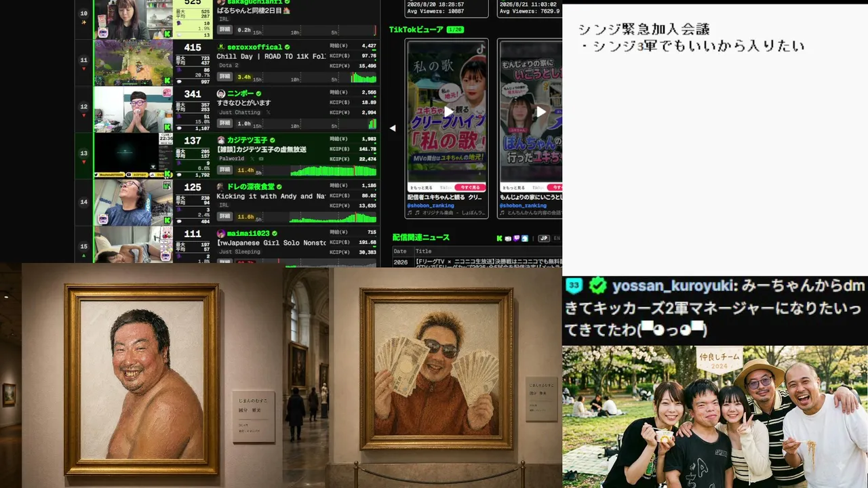This screenshot has height=488, width=868.
Task: Open 詳細 for the ニンポー stream
Action: pyautogui.click(x=224, y=123)
